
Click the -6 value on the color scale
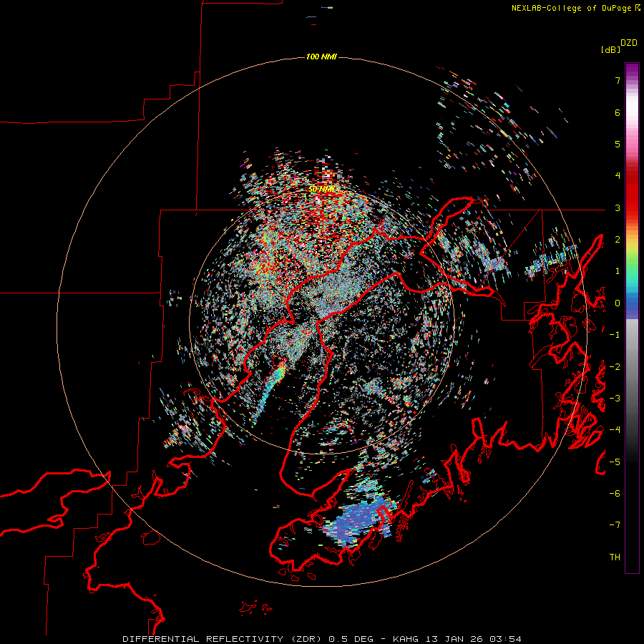pos(615,493)
